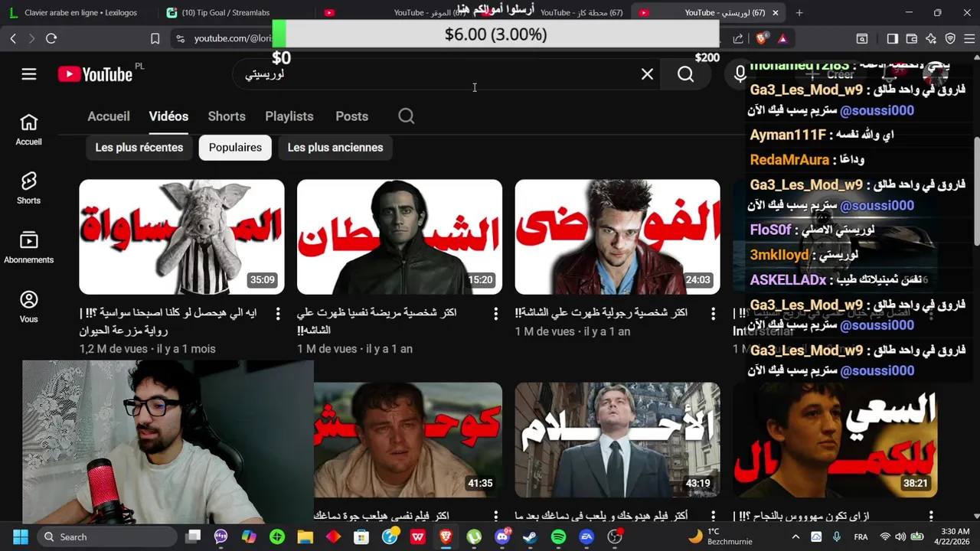Open options for the الشيطان video

click(495, 314)
